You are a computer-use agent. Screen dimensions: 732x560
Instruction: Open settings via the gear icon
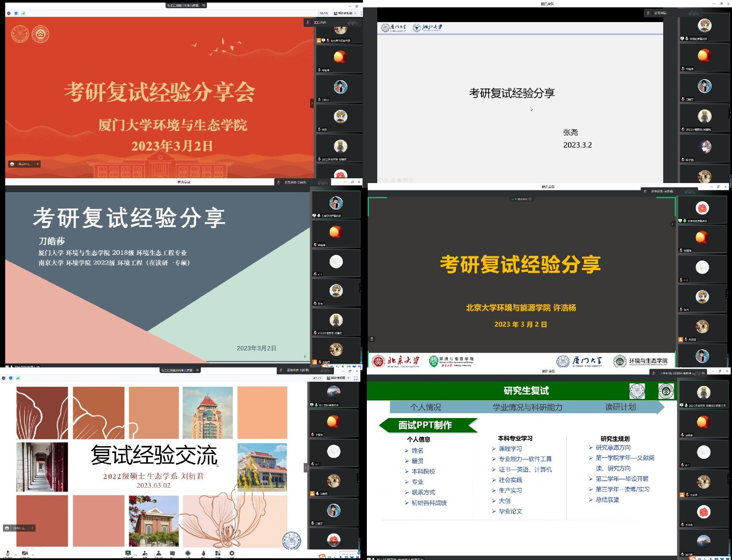coord(232,553)
